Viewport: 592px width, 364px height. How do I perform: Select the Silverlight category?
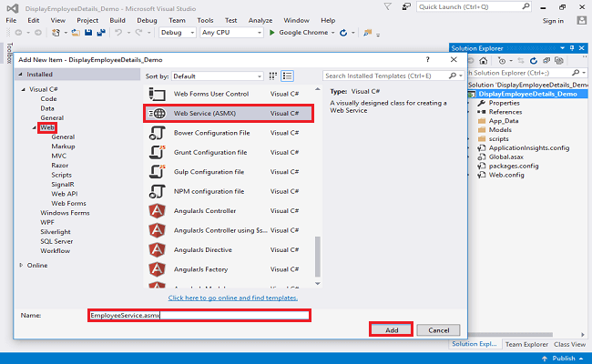coord(56,232)
